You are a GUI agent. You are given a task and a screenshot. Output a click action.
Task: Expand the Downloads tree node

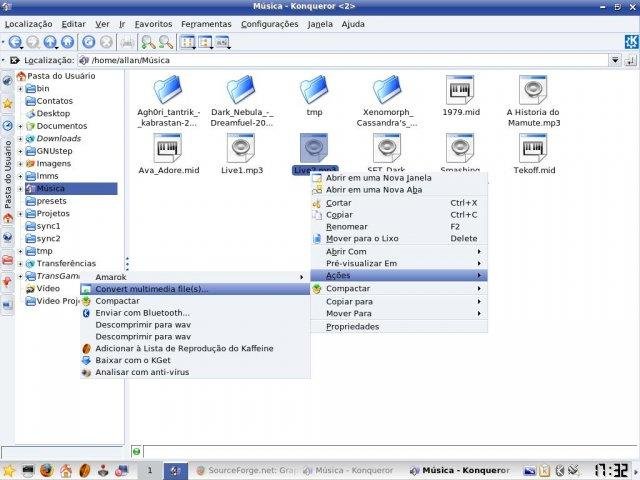(20, 139)
